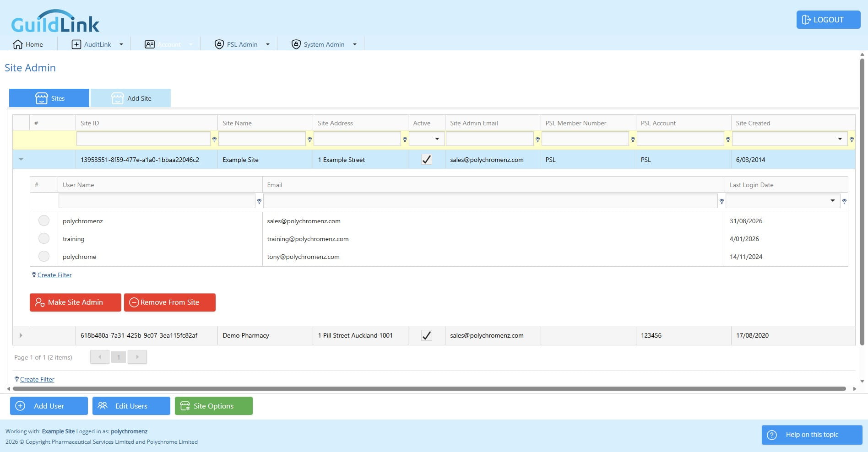Click the AuditLink plus icon

pyautogui.click(x=76, y=44)
